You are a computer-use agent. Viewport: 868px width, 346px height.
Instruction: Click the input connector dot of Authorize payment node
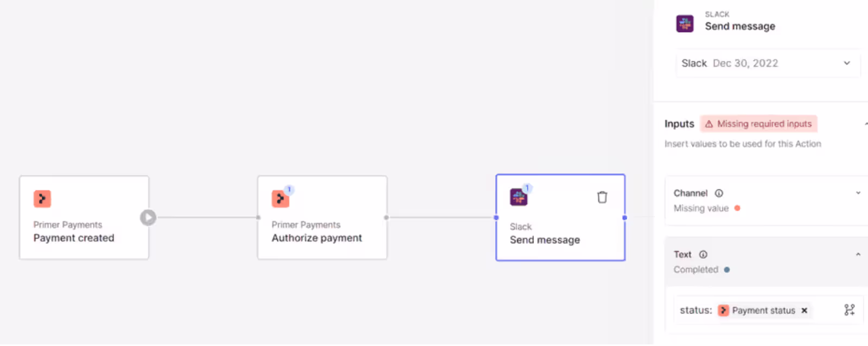click(x=258, y=218)
